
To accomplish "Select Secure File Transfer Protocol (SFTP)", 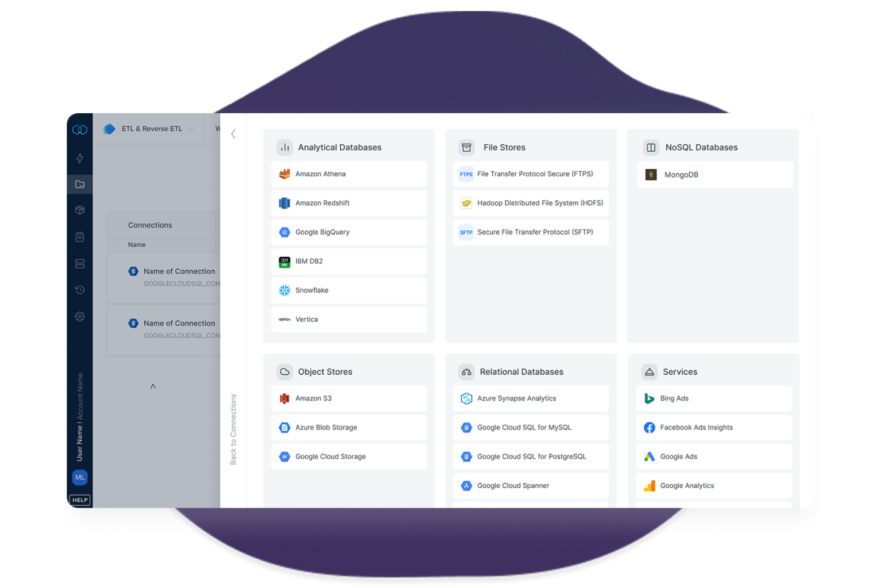I will tap(530, 232).
